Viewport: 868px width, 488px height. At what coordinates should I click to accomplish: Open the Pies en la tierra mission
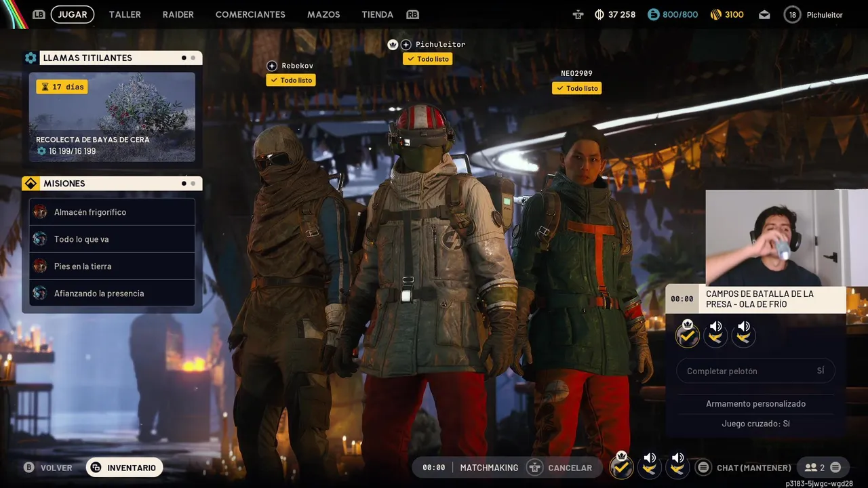pyautogui.click(x=113, y=266)
